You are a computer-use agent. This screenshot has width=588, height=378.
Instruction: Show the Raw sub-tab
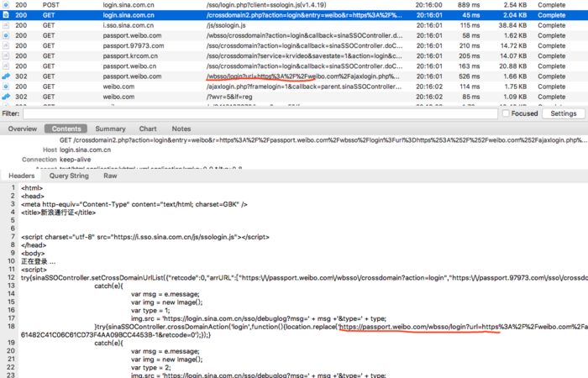pyautogui.click(x=110, y=176)
